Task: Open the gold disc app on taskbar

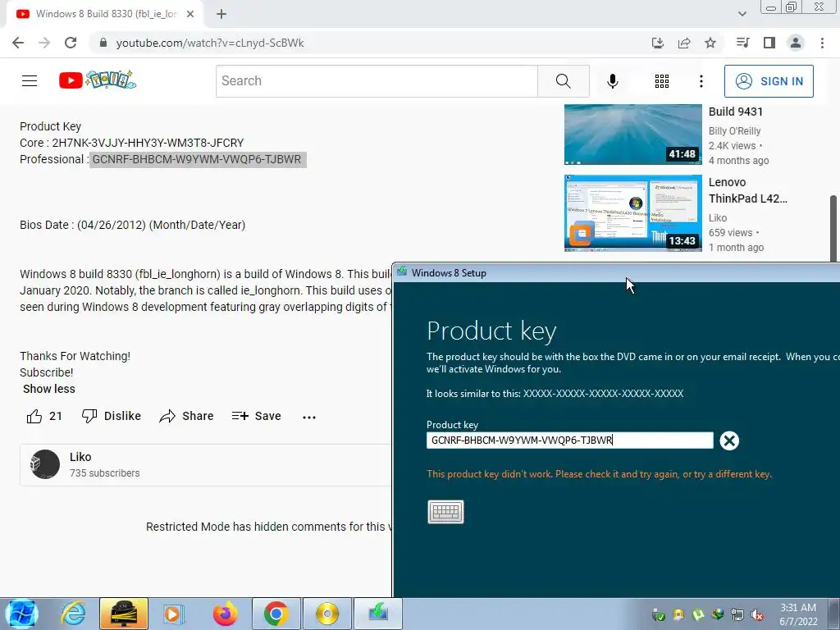Action: [x=326, y=614]
